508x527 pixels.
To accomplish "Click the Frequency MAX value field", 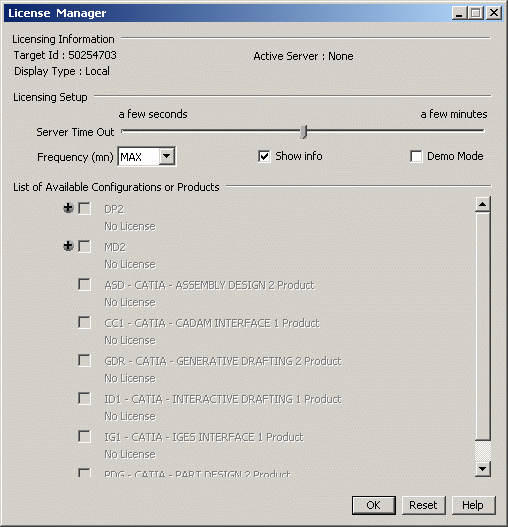I will 138,157.
